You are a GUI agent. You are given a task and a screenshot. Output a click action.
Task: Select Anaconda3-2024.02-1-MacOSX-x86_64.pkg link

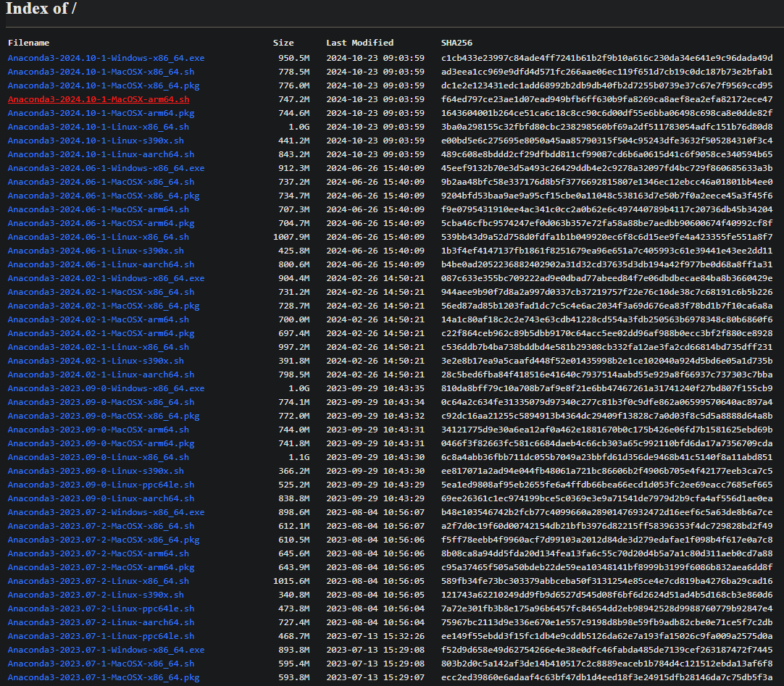(104, 306)
